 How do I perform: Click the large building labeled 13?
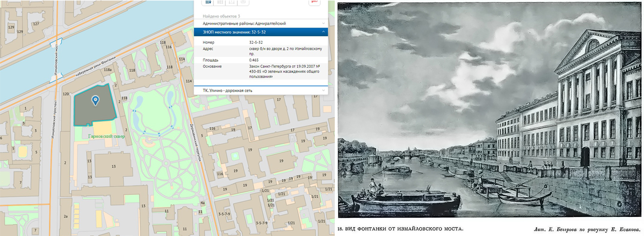pyautogui.click(x=113, y=166)
